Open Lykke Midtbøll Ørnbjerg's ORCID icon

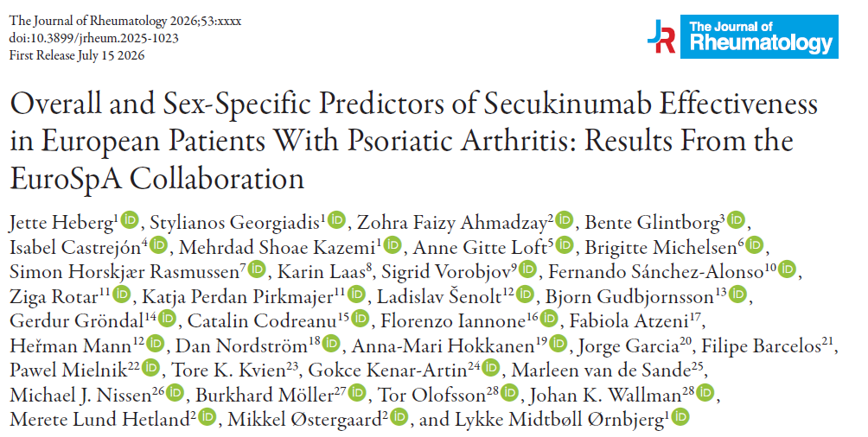point(680,417)
